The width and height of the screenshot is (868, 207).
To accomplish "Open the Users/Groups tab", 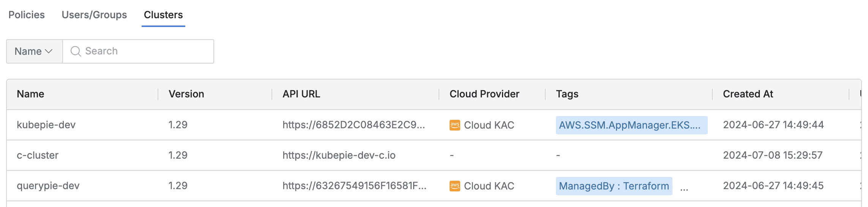I will (94, 15).
